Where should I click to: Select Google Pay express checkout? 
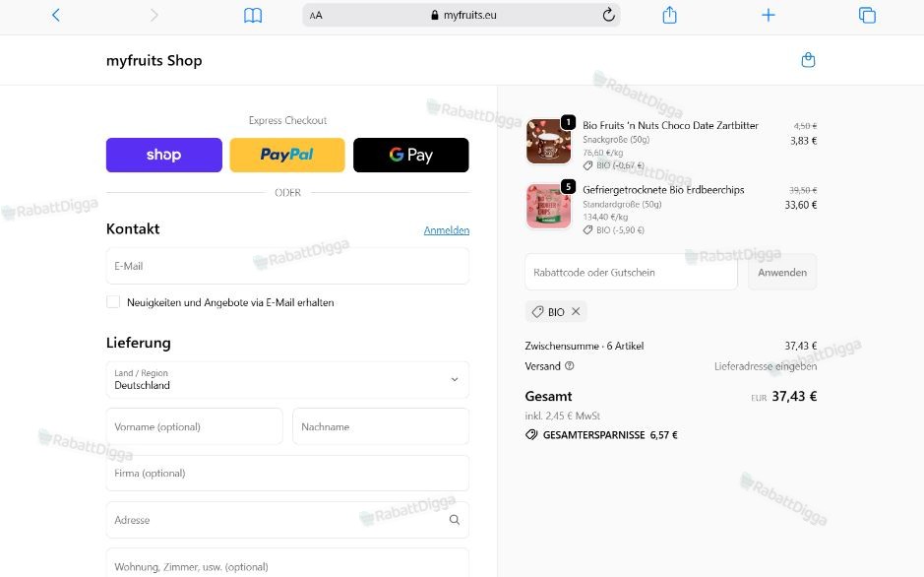pos(410,155)
